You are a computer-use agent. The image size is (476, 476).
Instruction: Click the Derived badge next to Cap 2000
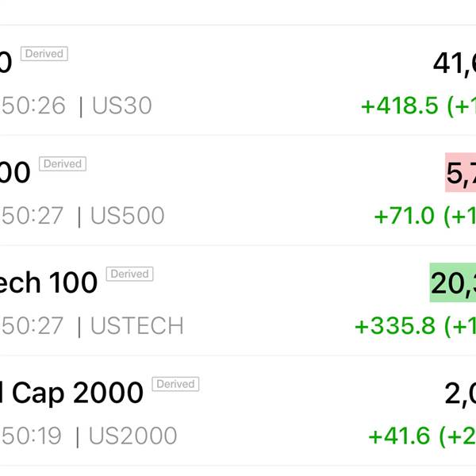(x=175, y=384)
